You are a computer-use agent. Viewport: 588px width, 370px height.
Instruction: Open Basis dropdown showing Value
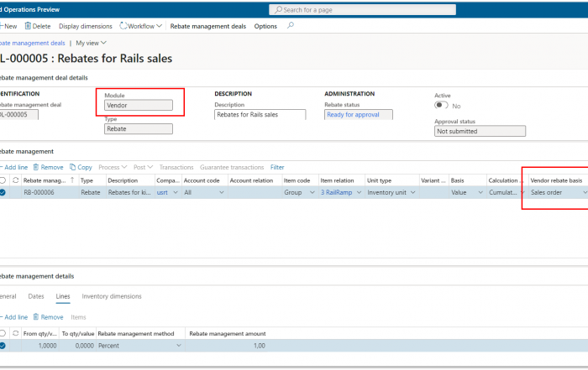[480, 192]
